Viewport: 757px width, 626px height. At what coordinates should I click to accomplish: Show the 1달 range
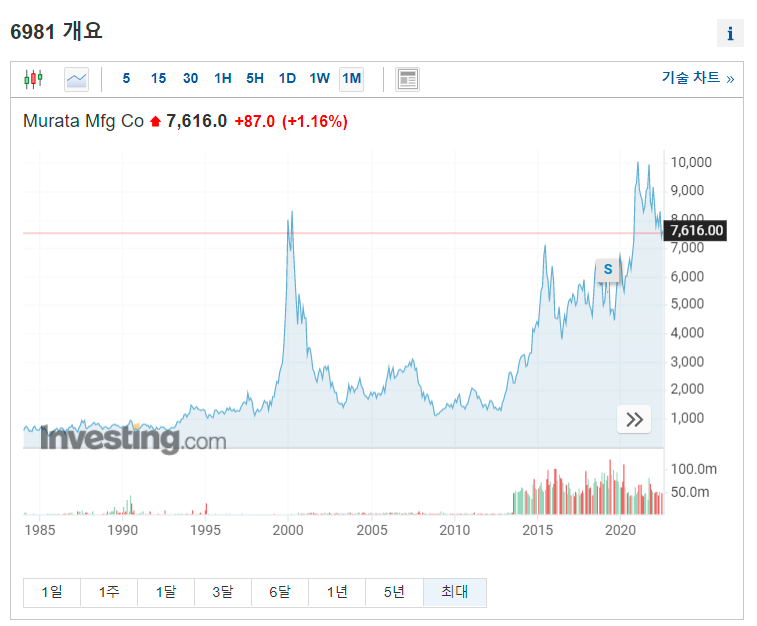[166, 592]
